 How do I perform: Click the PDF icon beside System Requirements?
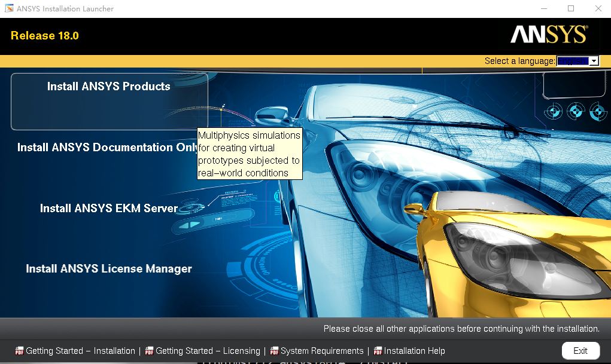click(274, 351)
